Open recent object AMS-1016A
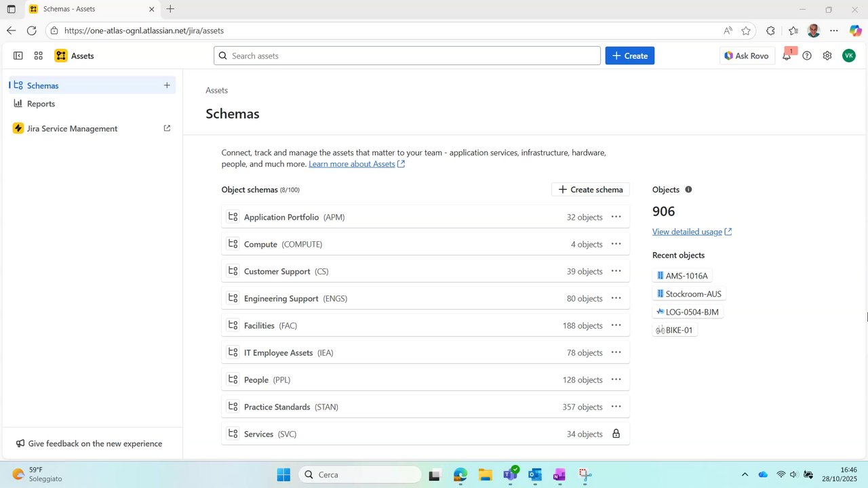 (682, 276)
